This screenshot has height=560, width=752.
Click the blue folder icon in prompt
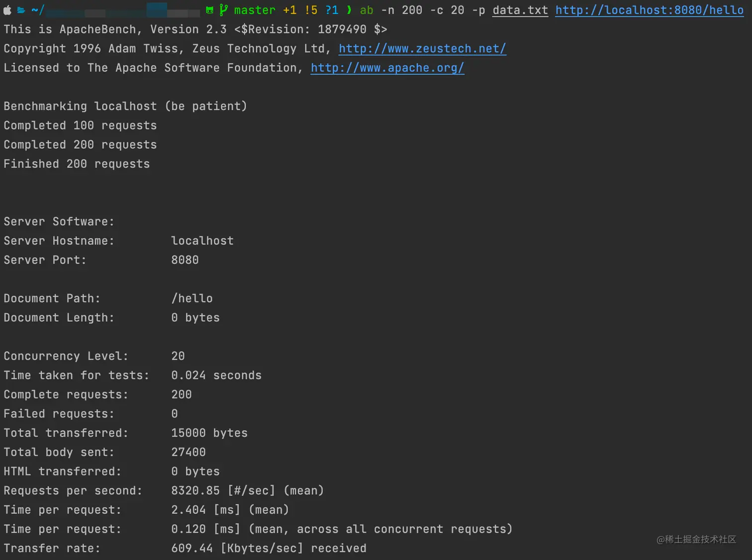[x=21, y=10]
